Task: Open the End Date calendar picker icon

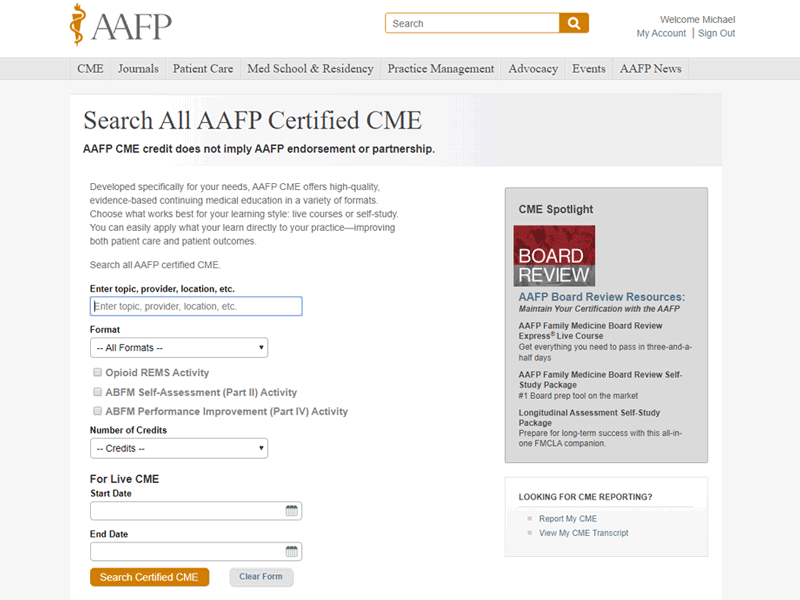Action: click(x=292, y=552)
